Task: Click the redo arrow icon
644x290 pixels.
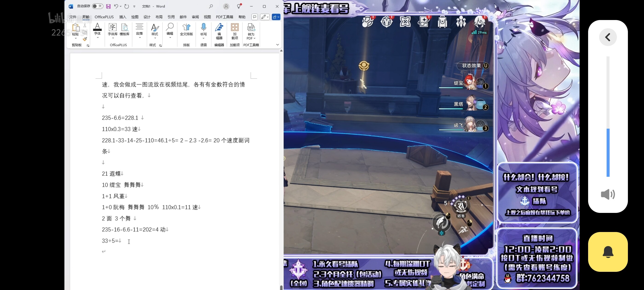Action: pos(127,6)
